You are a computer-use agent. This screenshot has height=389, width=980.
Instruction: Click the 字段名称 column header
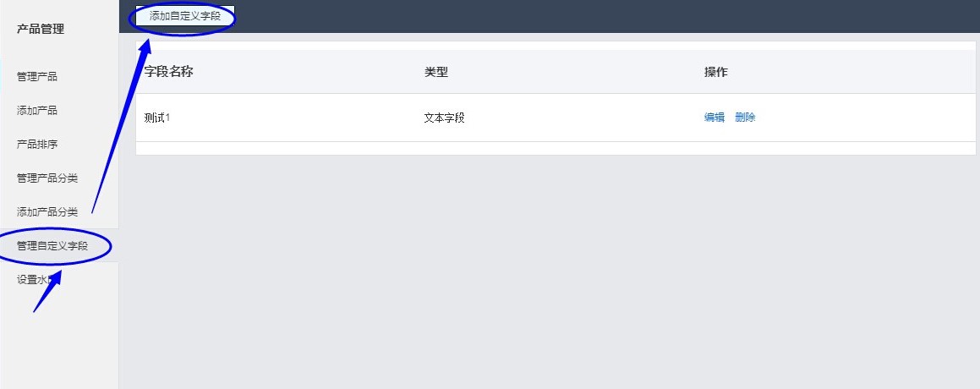click(169, 72)
